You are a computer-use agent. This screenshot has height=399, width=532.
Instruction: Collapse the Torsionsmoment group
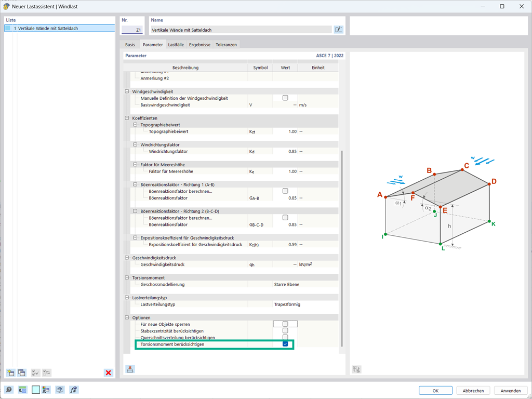click(x=127, y=277)
